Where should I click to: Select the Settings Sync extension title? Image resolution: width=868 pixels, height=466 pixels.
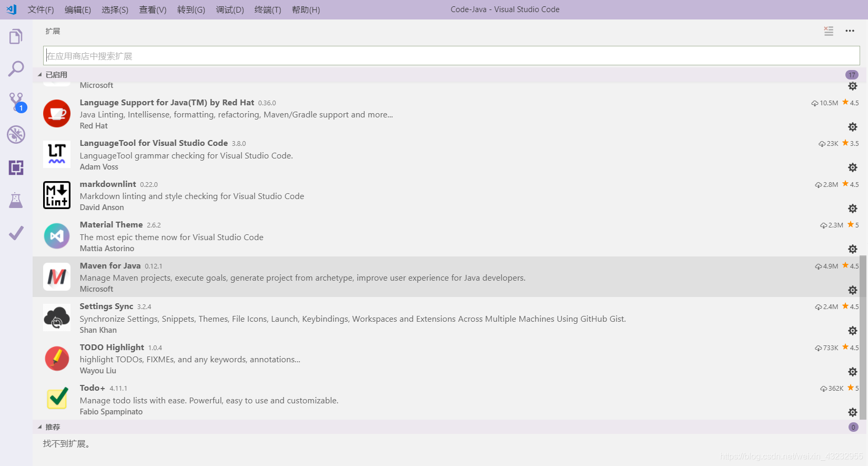pyautogui.click(x=106, y=306)
